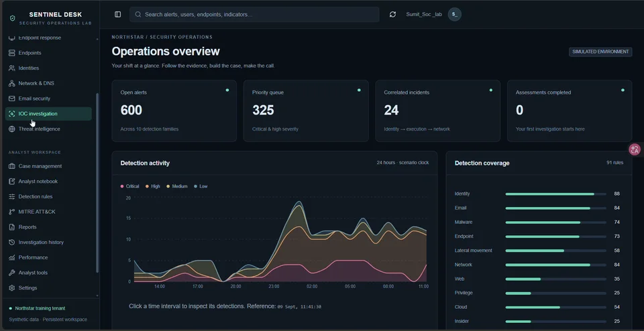This screenshot has width=644, height=331.
Task: Toggle the Critical legend series
Action: 129,186
